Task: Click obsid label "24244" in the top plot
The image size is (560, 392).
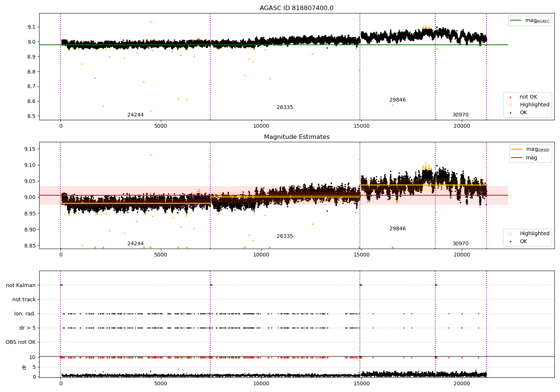Action: pyautogui.click(x=136, y=115)
